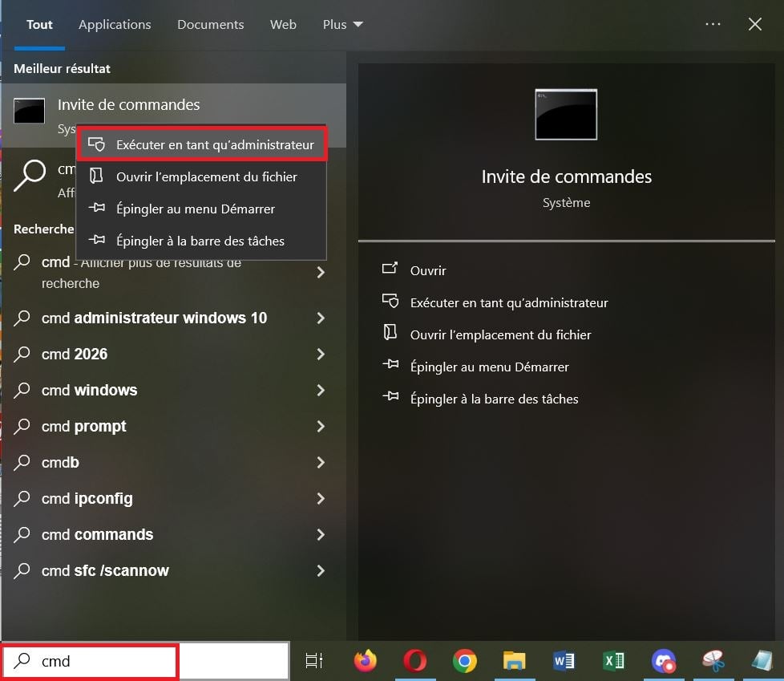784x681 pixels.
Task: Open the Snipping Tool from the taskbar
Action: coord(713,661)
